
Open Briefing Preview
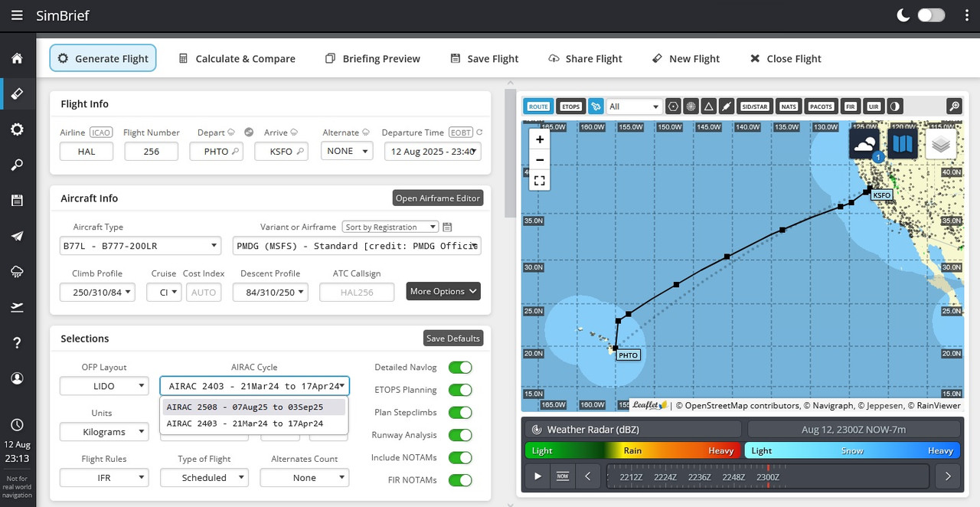(373, 59)
